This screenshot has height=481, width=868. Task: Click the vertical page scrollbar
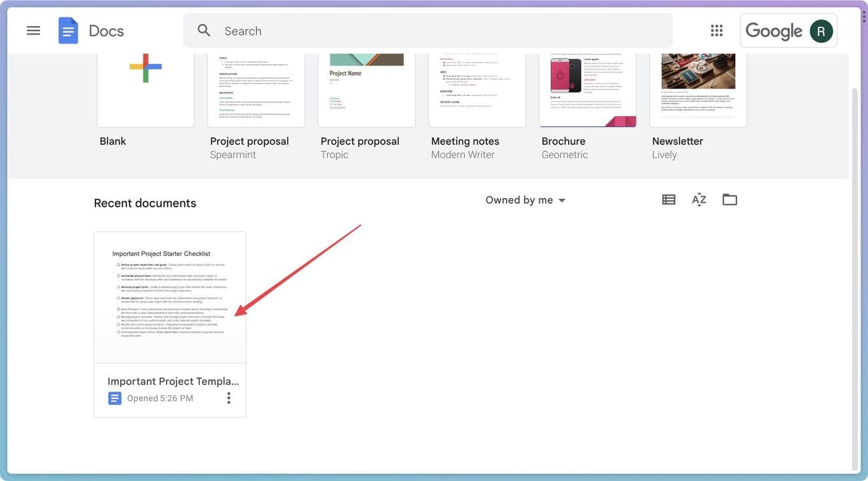tap(855, 267)
